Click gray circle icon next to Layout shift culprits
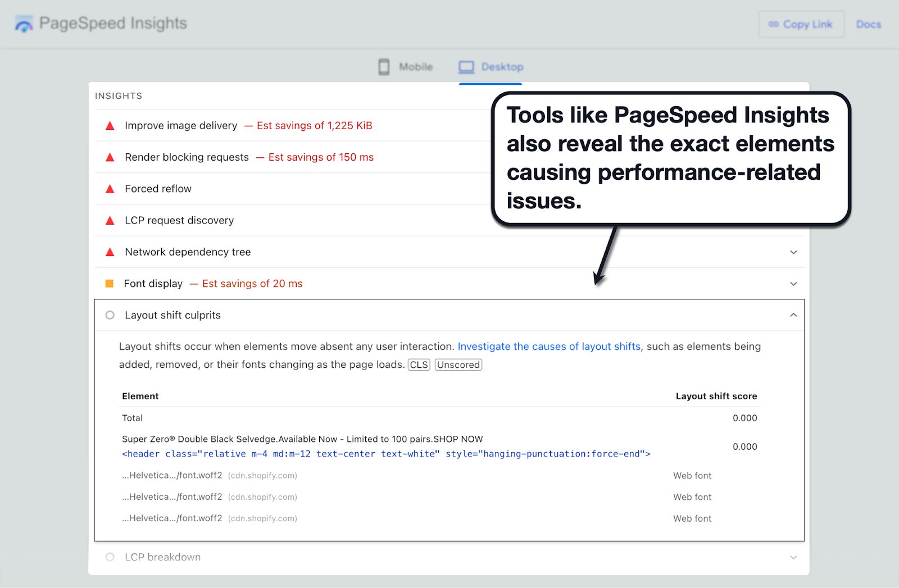The width and height of the screenshot is (899, 588). [x=110, y=315]
